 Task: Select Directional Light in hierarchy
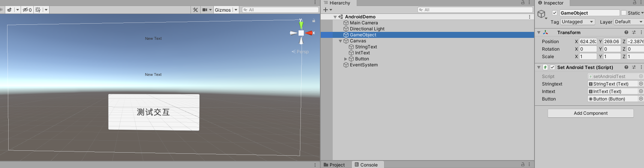367,29
